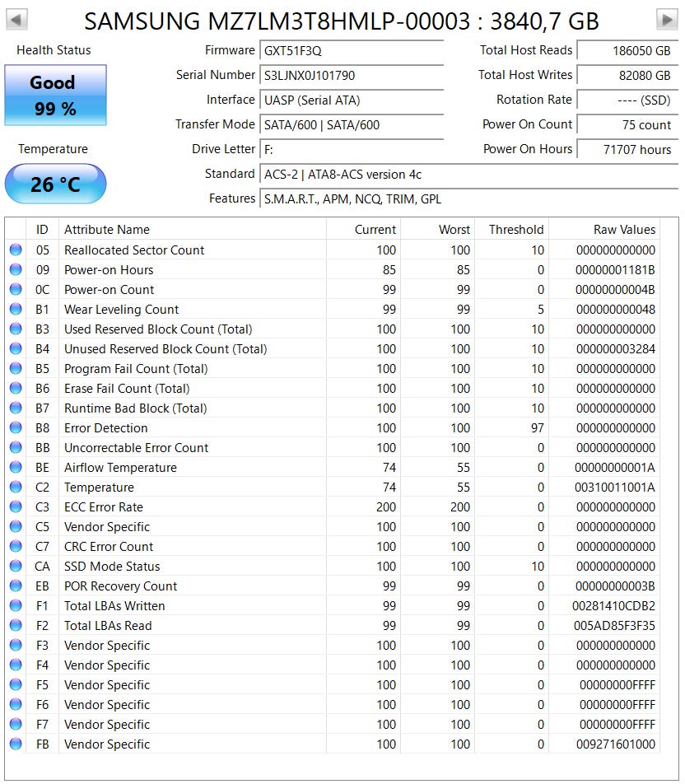This screenshot has width=685, height=784.
Task: Click the blue status icon beside Airflow Temperature
Action: coord(15,468)
